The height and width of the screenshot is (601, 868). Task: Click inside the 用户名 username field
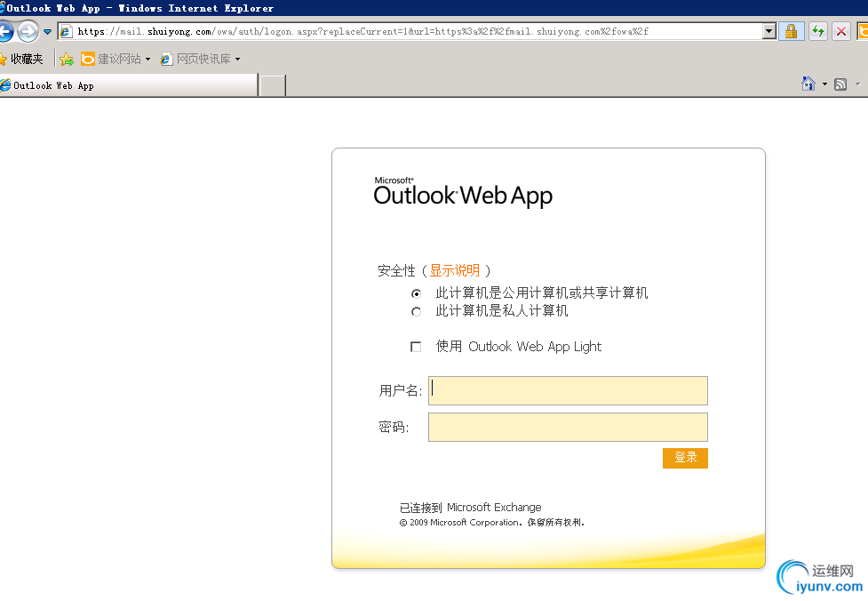pos(569,390)
